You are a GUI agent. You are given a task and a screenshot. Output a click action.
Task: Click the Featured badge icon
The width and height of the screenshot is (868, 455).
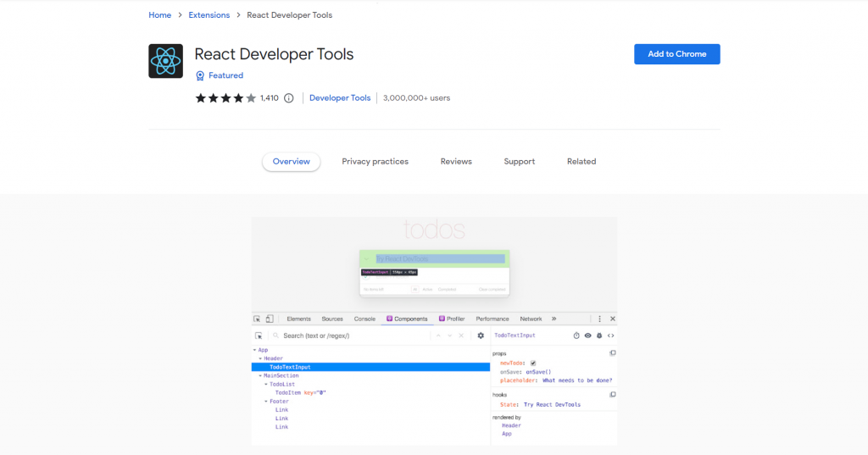click(x=200, y=76)
